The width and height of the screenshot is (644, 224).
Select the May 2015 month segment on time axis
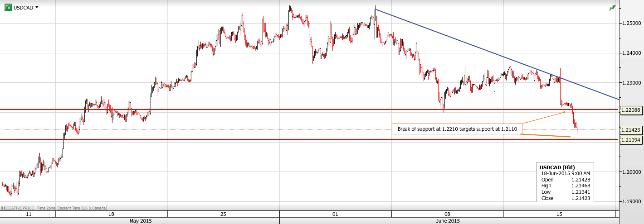[141, 221]
